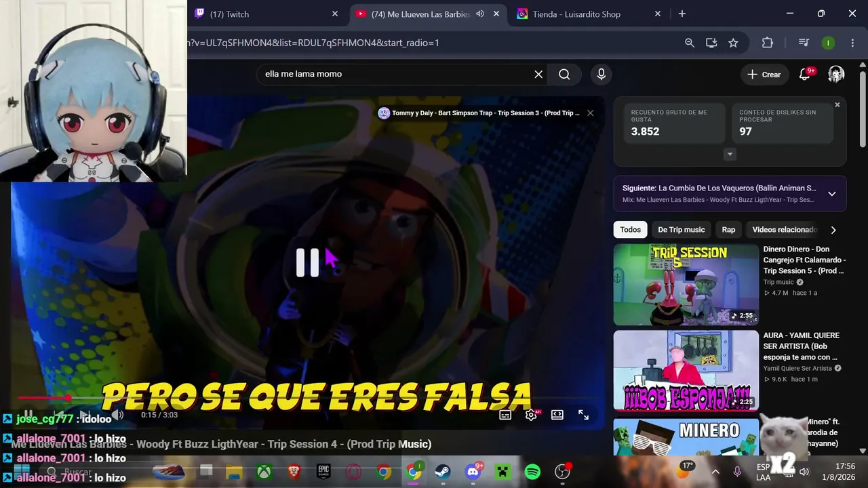Open the Dinero Dinero Don Cangrejo video thumbnail
The height and width of the screenshot is (488, 868).
(x=686, y=285)
